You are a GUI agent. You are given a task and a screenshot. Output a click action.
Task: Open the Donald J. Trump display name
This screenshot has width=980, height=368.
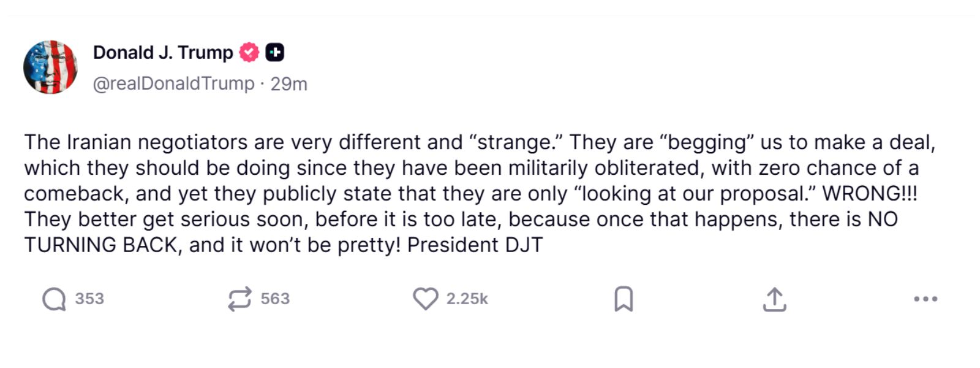(163, 53)
